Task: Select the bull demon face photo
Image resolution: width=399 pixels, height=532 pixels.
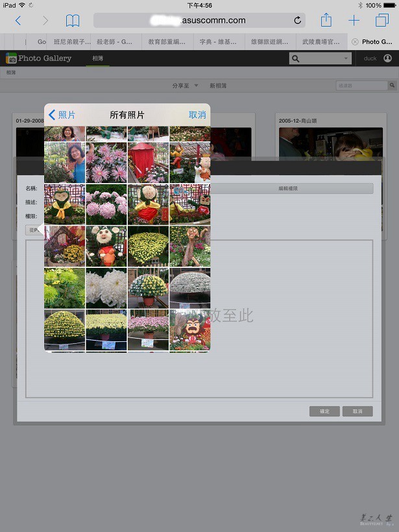Action: pos(190,330)
